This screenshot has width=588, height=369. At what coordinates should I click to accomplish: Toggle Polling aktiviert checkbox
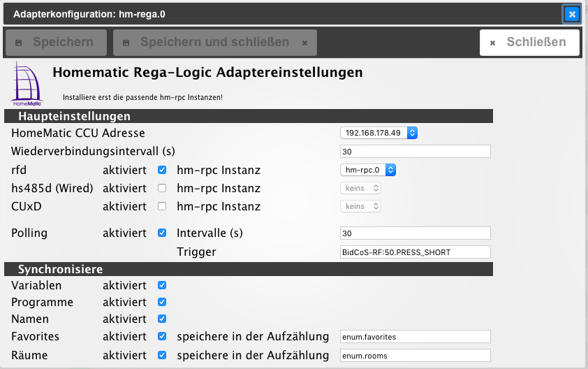[162, 233]
